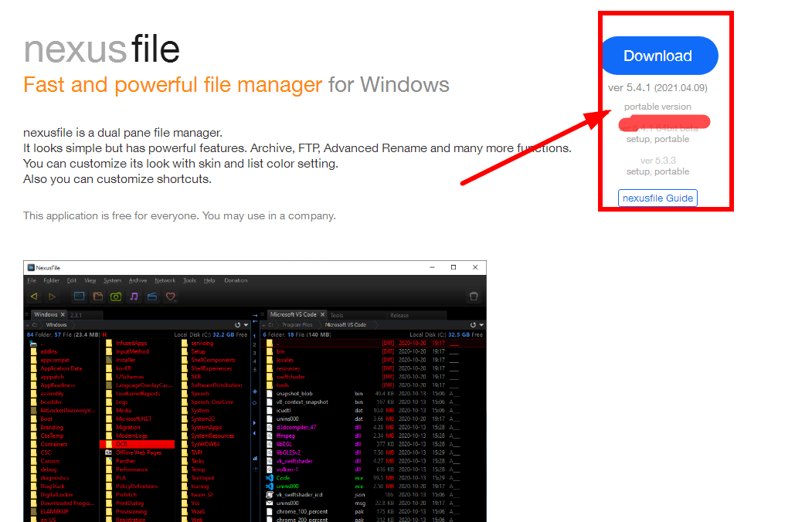Click the yellow Forward arrow icon
The height and width of the screenshot is (522, 812).
coord(52,297)
